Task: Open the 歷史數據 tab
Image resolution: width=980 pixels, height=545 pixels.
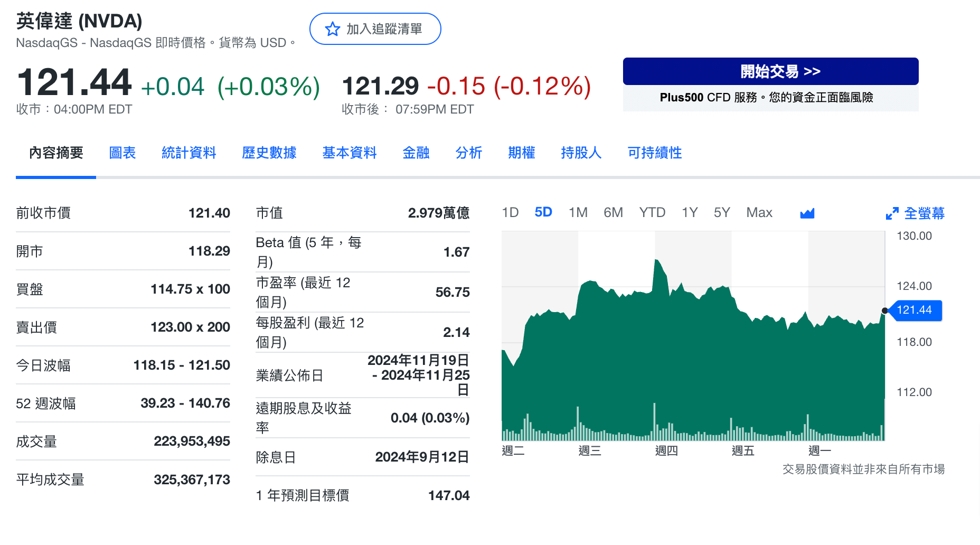Action: (x=269, y=153)
